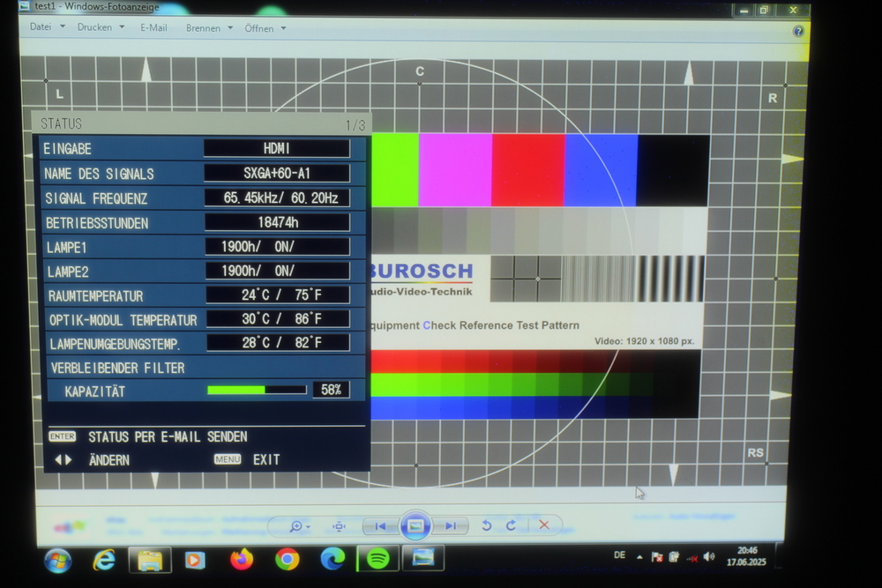Click the LAMPENUMGEBUNGSTEMP. value 28°C / 82°F

279,342
